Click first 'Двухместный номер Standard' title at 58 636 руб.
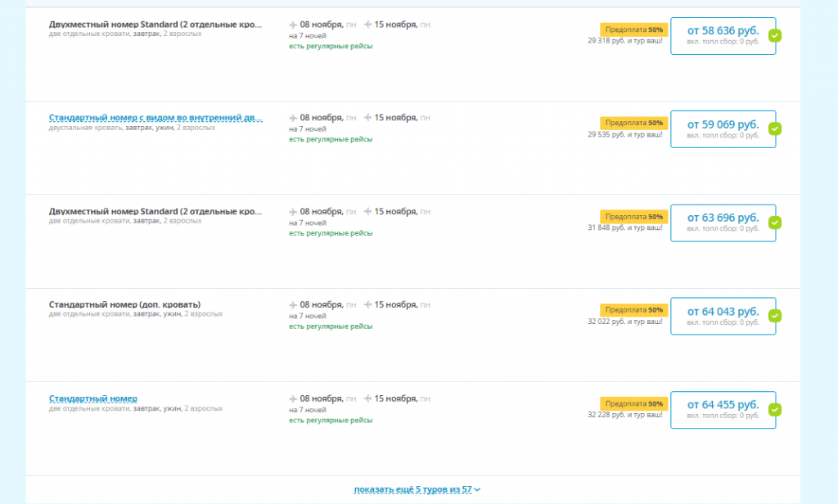This screenshot has height=504, width=838. pyautogui.click(x=155, y=25)
